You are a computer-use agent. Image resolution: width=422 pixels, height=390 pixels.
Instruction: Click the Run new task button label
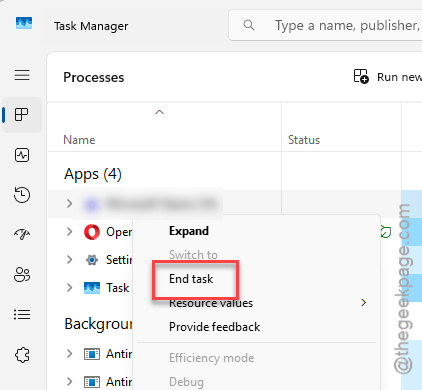coord(399,77)
